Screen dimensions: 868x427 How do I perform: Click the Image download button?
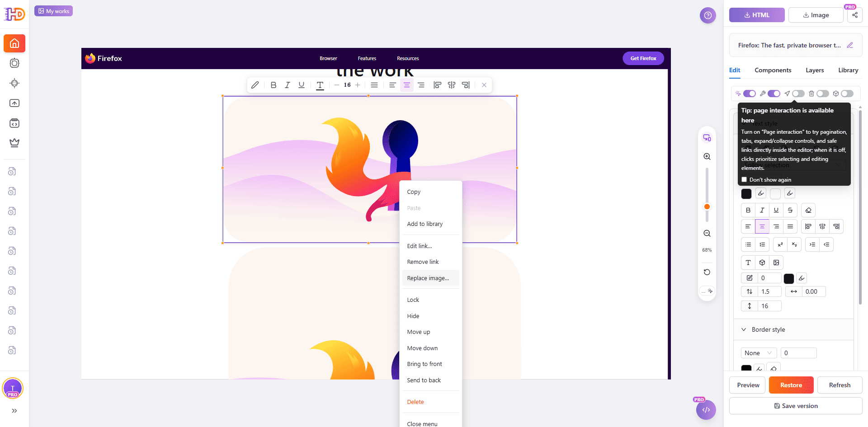[x=816, y=15]
